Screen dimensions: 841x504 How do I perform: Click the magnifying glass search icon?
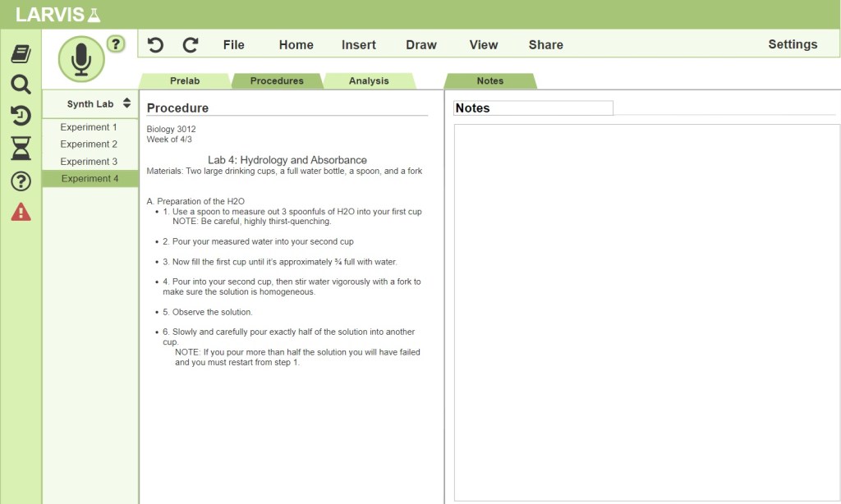pyautogui.click(x=21, y=85)
